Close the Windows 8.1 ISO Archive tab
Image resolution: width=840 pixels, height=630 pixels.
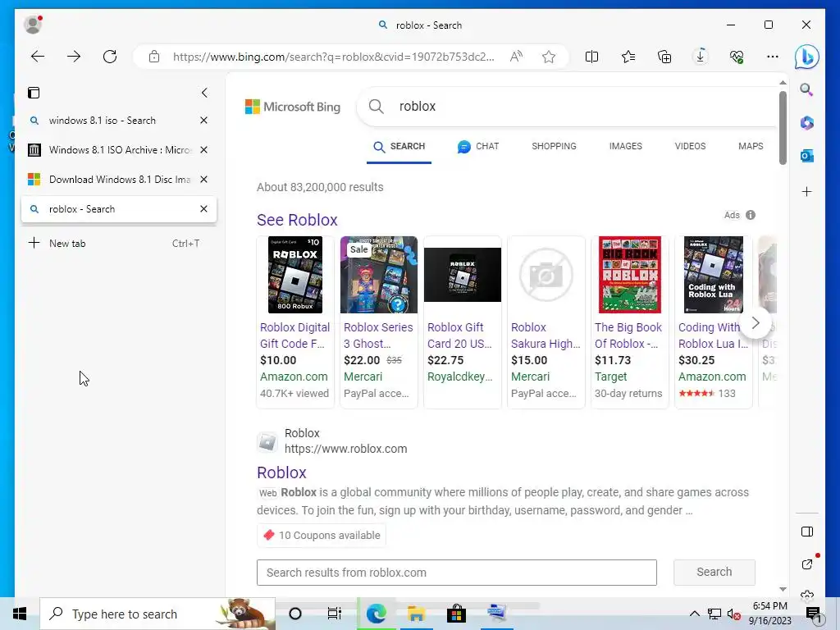203,150
